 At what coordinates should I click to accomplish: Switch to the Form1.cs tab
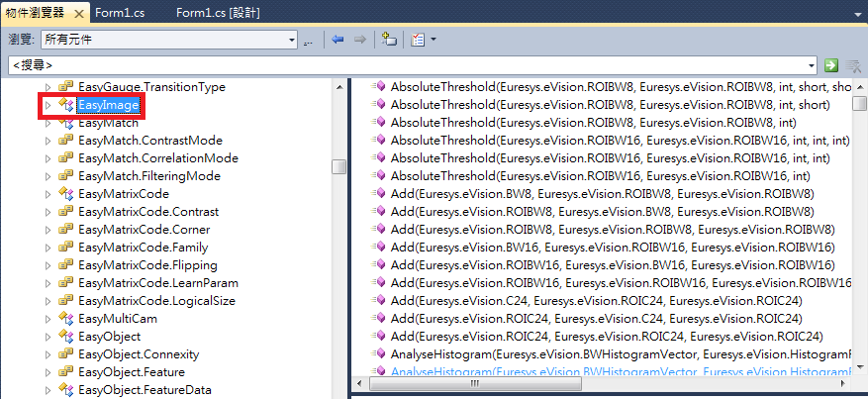[x=120, y=13]
